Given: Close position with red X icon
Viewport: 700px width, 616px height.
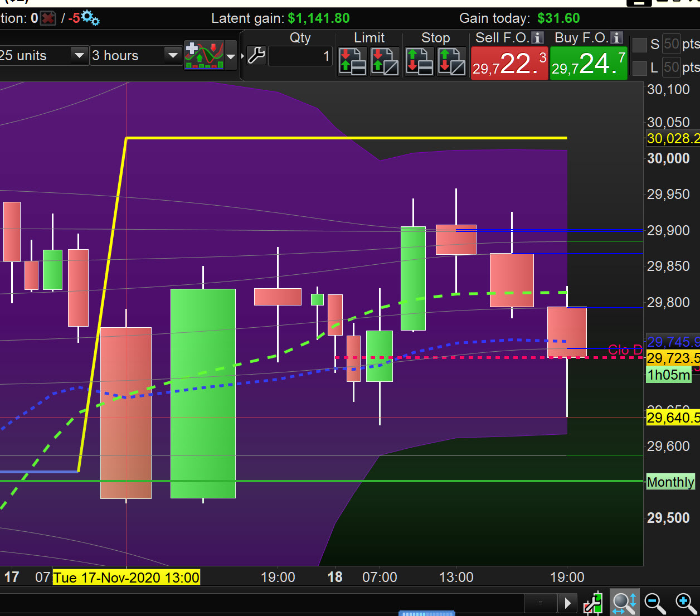Looking at the screenshot, I should click(x=48, y=18).
